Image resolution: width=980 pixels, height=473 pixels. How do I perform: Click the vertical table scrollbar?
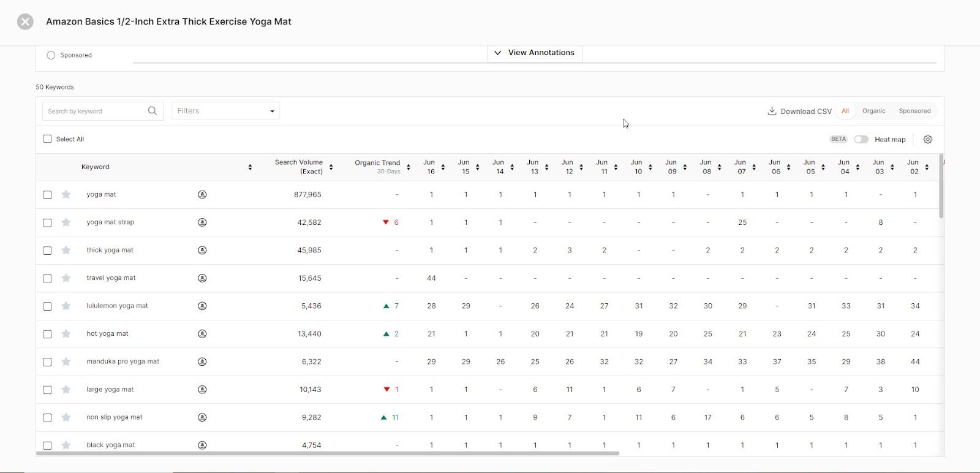pos(941,186)
